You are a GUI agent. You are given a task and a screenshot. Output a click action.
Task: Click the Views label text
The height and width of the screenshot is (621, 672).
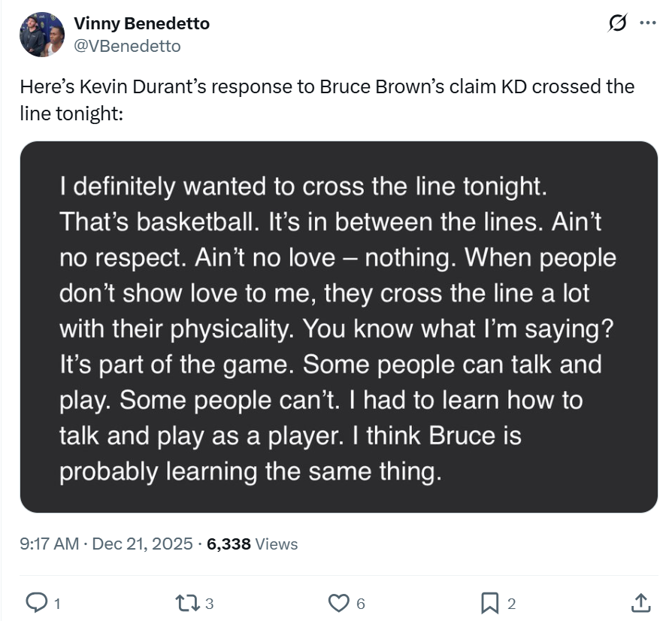point(277,544)
